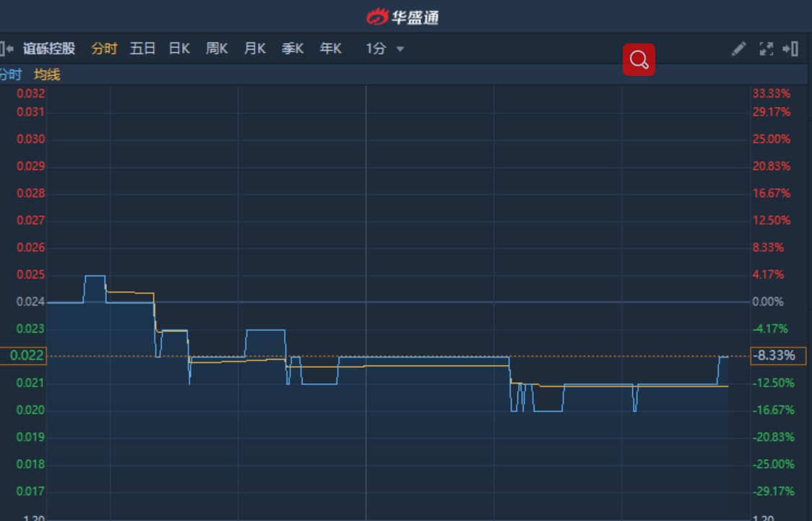Click the 华盛通 logo
This screenshot has width=812, height=521.
tap(403, 17)
